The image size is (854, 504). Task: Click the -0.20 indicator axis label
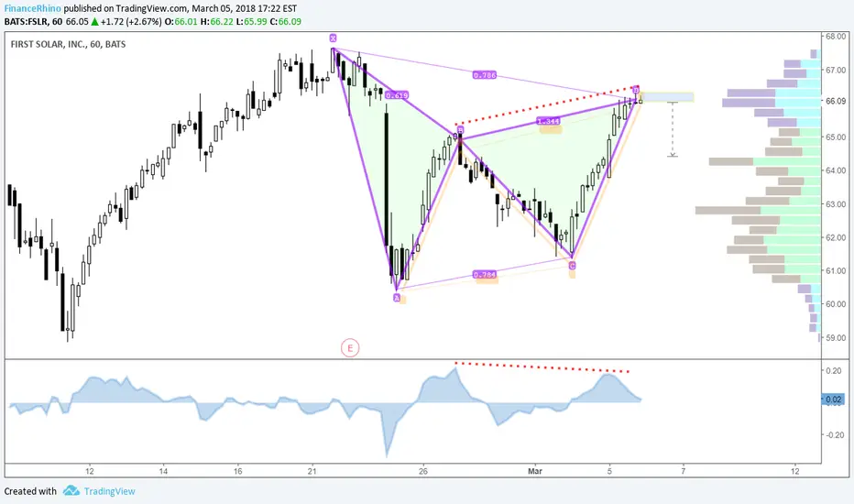click(x=833, y=434)
